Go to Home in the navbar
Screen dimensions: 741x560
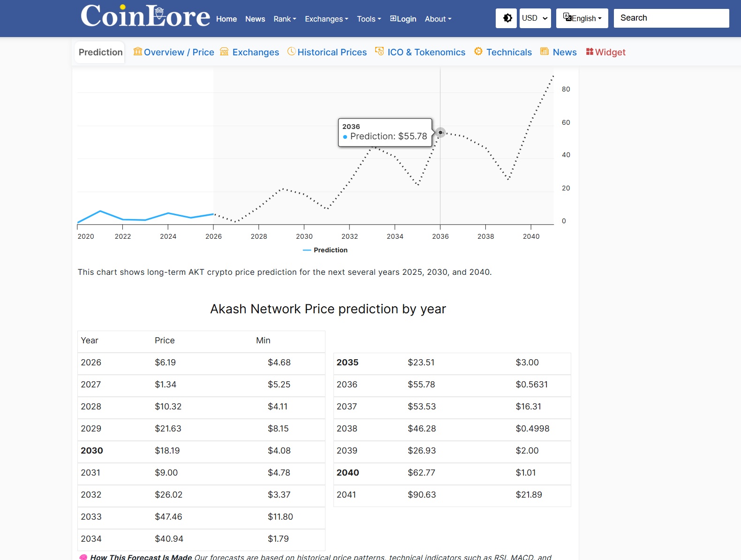[x=227, y=19]
